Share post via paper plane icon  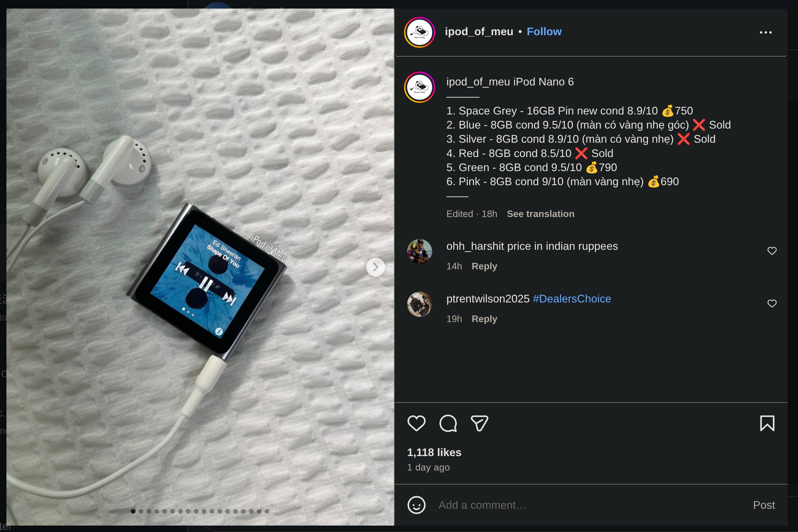tap(479, 423)
